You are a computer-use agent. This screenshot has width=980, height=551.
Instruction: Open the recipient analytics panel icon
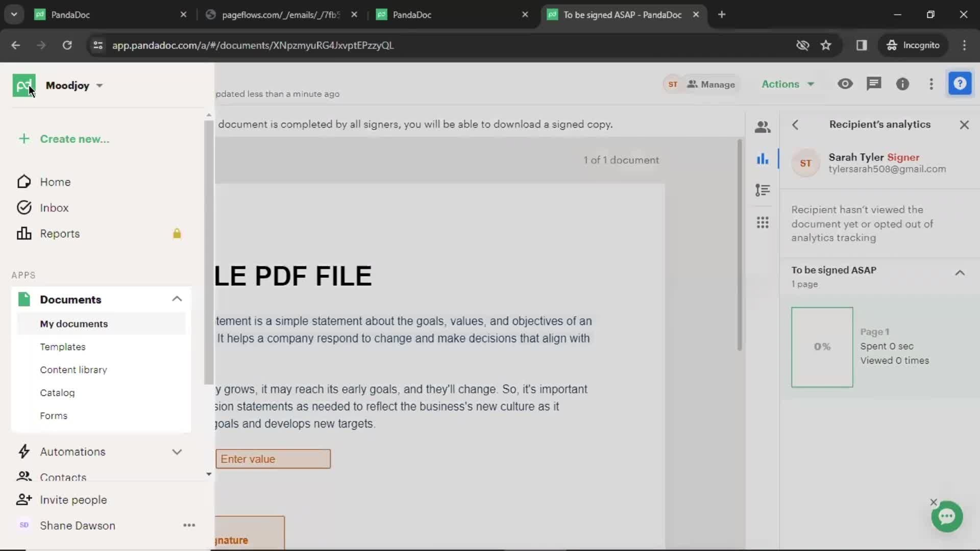[x=763, y=159]
